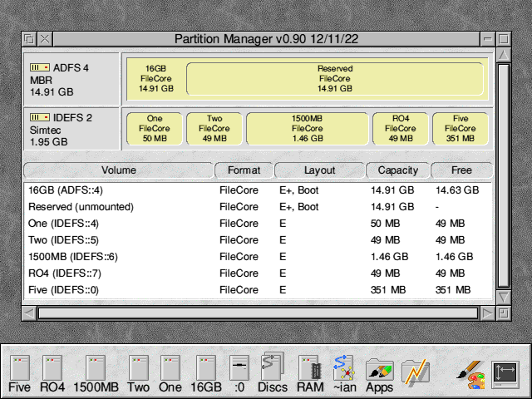This screenshot has height=399, width=532.
Task: Select the Two (IDEFS::5) volume row
Action: [x=258, y=240]
